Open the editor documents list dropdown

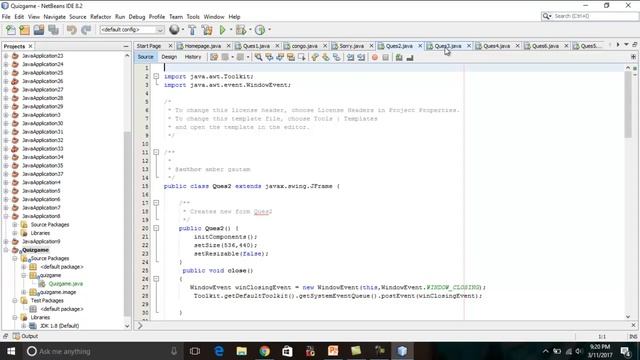626,44
